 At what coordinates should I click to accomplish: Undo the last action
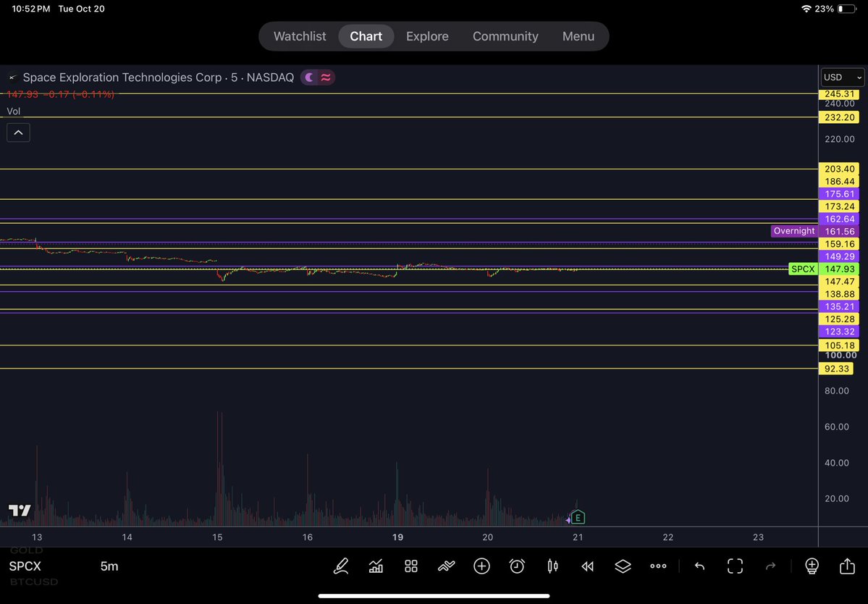[700, 566]
